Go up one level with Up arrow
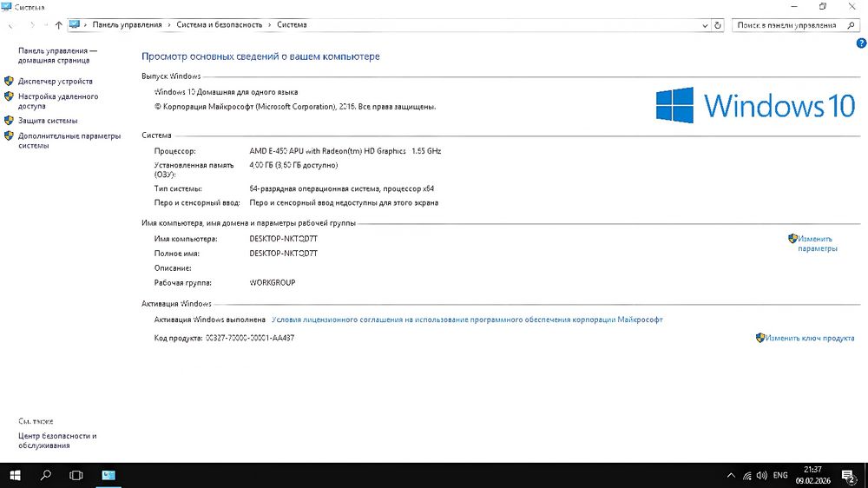 point(59,25)
